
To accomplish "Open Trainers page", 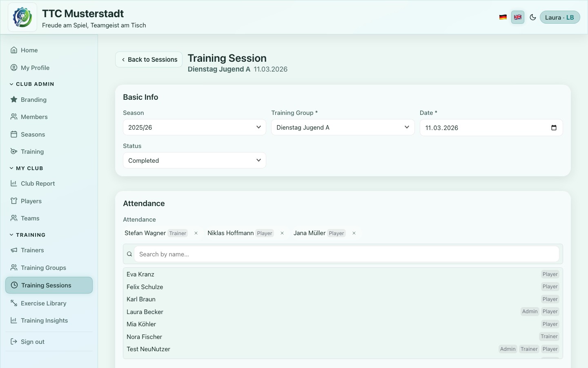I will pos(49,250).
